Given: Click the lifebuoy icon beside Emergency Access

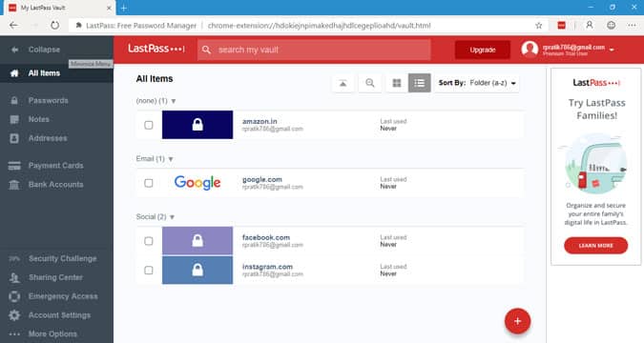Looking at the screenshot, I should click(14, 296).
